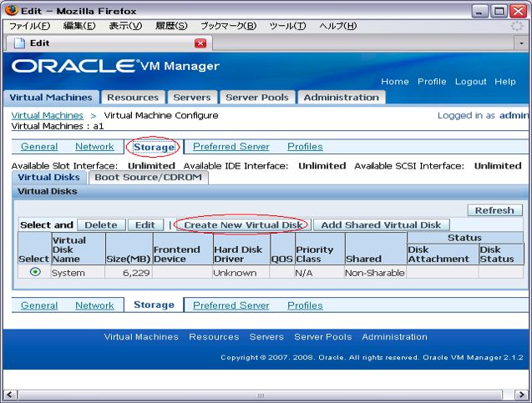
Task: Open the top General sub-tab link
Action: point(39,147)
